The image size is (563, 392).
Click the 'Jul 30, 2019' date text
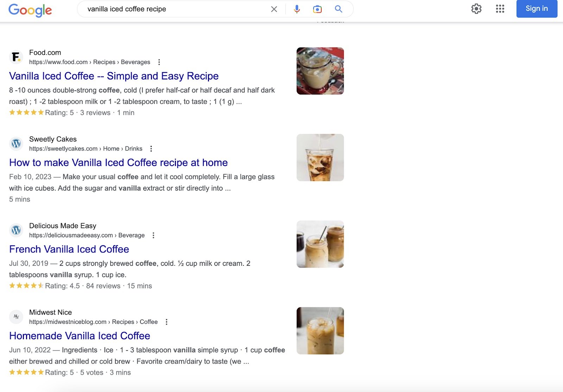click(x=29, y=263)
